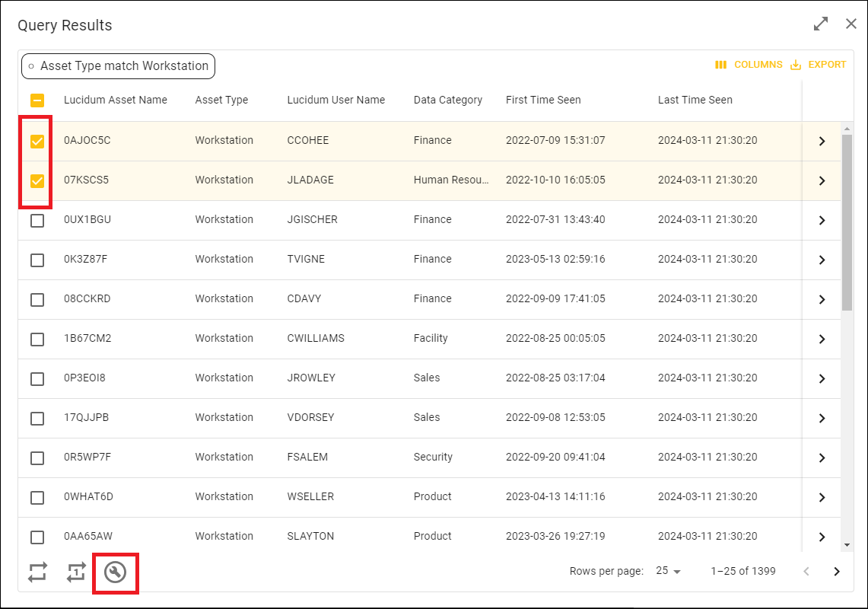The width and height of the screenshot is (868, 609).
Task: Click the Asset Type match Workstation filter chip
Action: (118, 66)
